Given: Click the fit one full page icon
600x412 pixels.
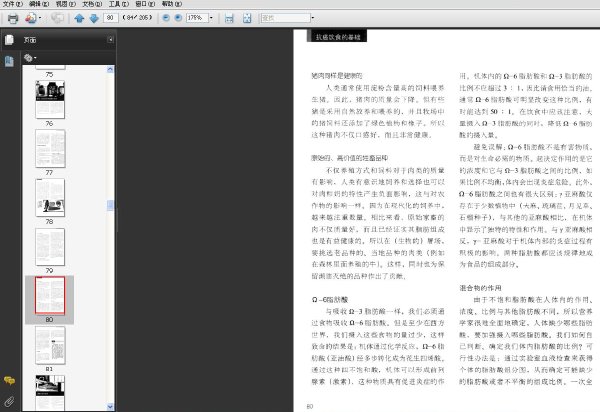Looking at the screenshot, I should [x=247, y=18].
